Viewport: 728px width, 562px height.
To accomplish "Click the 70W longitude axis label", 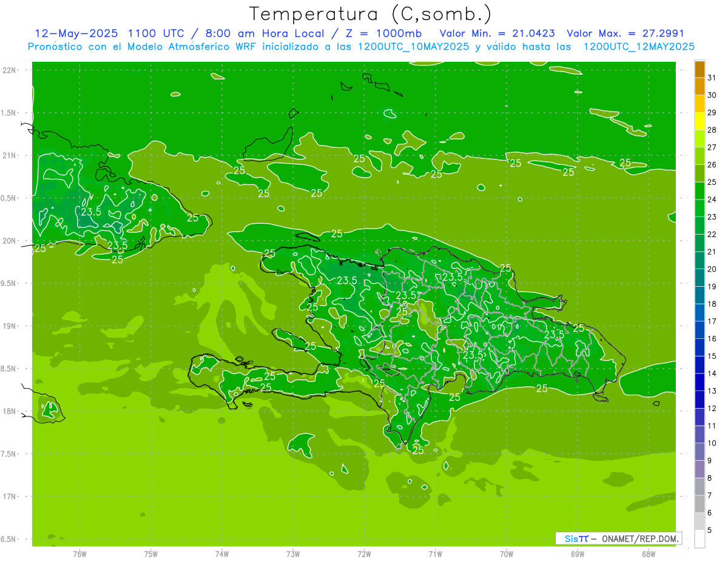I will point(507,554).
